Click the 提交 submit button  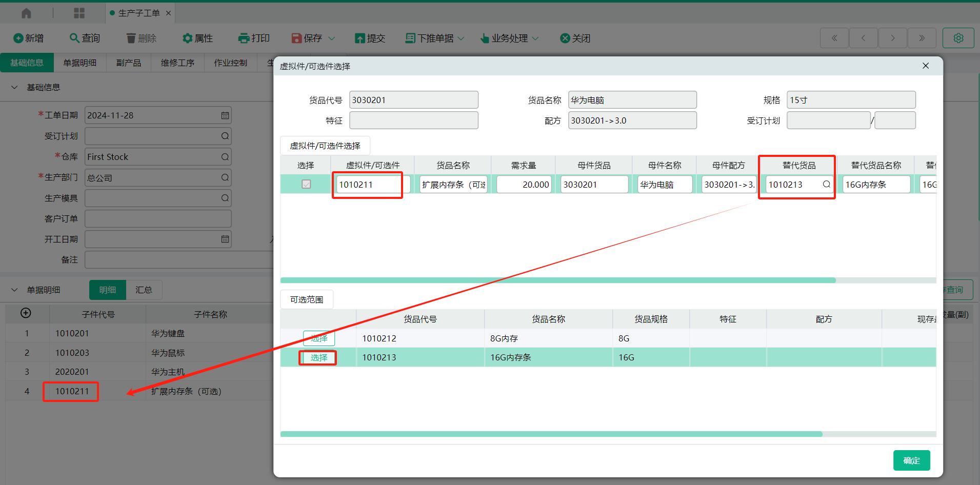click(370, 38)
